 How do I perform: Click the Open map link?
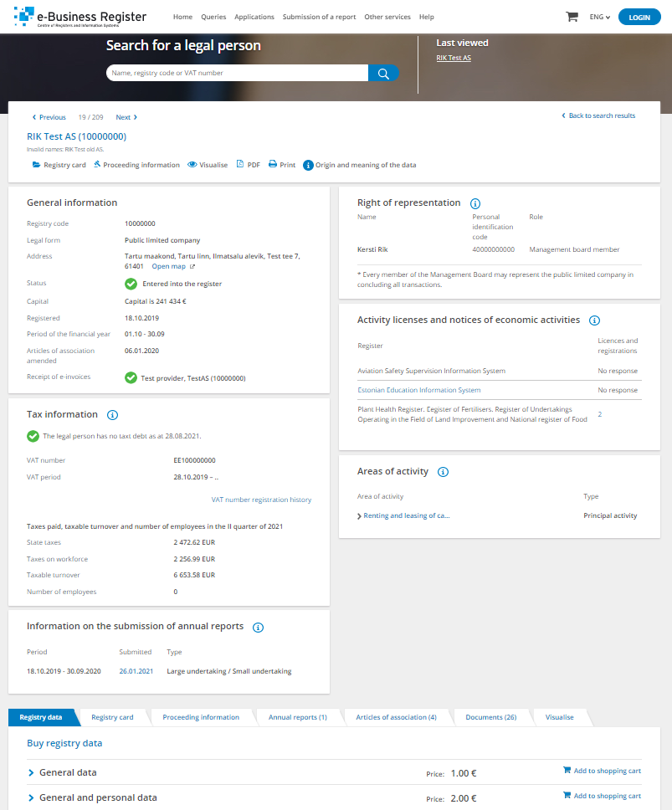[168, 267]
